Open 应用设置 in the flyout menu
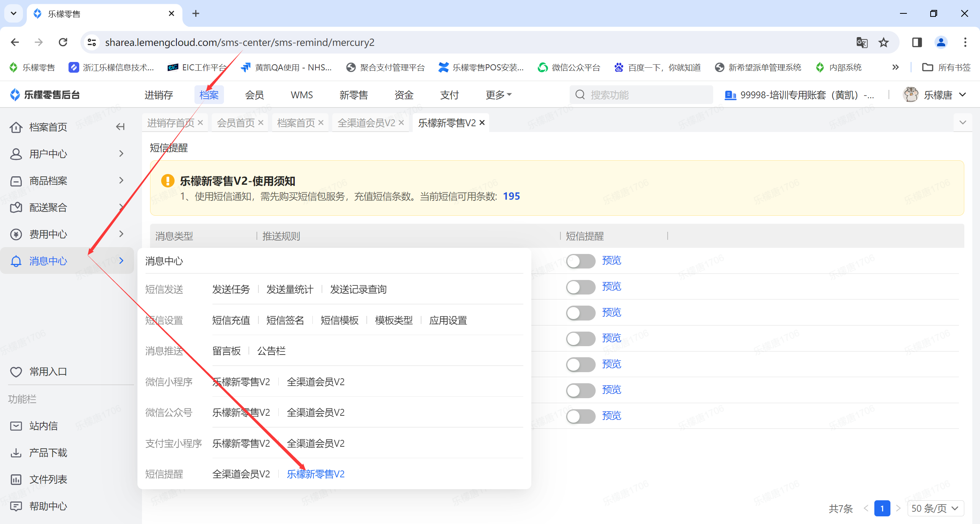 (x=448, y=320)
